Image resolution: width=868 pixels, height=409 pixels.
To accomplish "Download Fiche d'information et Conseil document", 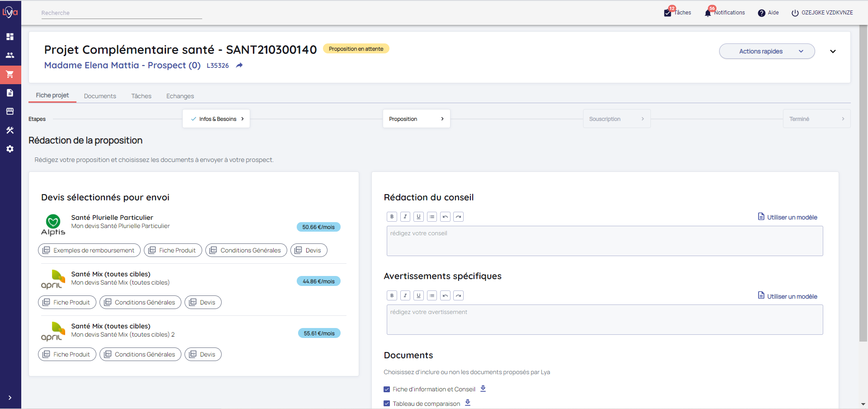I will pos(483,389).
